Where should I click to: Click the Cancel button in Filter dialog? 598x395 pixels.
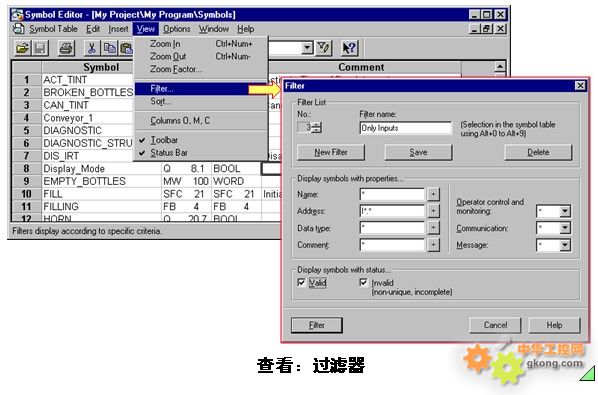point(495,325)
